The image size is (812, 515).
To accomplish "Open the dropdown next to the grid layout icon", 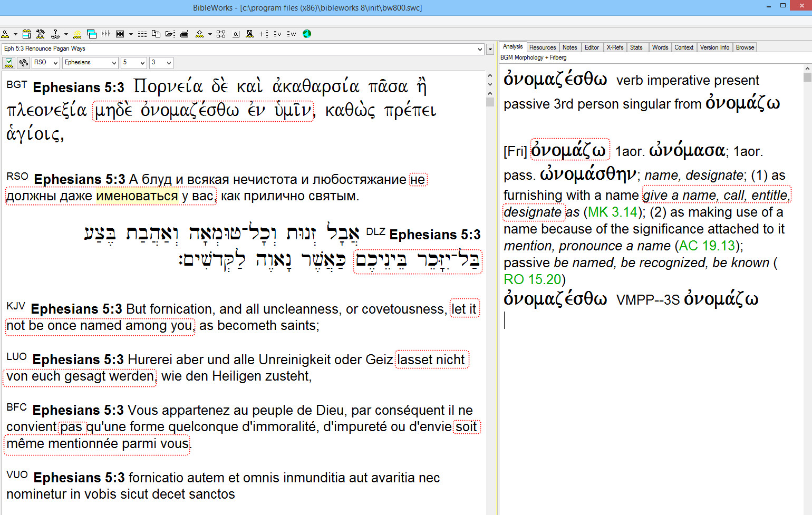I will (131, 34).
